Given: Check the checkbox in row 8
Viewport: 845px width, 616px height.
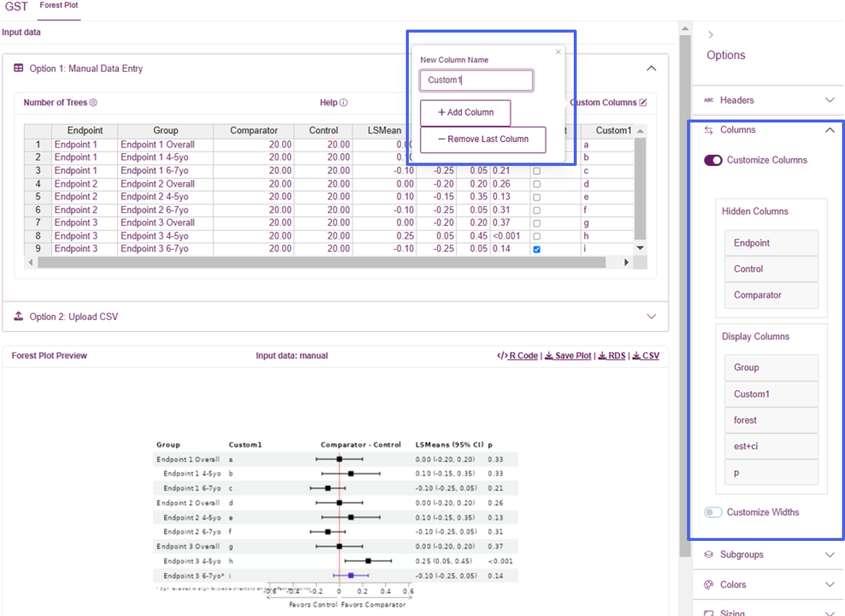Looking at the screenshot, I should click(x=537, y=236).
